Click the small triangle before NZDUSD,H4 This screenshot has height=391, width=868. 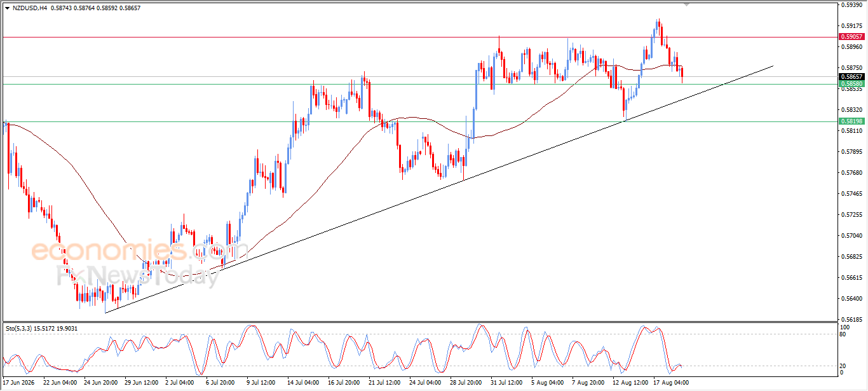pos(7,8)
